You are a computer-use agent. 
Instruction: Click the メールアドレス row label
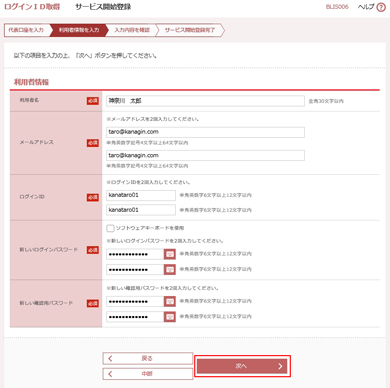click(x=36, y=142)
